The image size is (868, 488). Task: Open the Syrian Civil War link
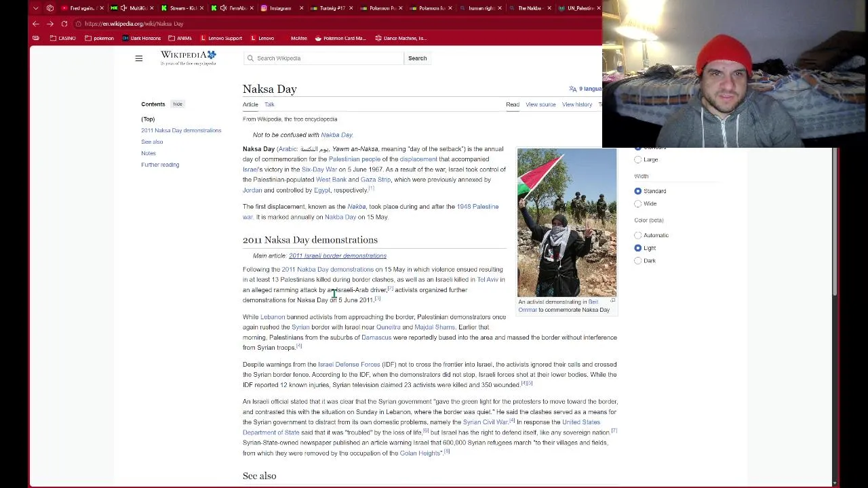485,422
